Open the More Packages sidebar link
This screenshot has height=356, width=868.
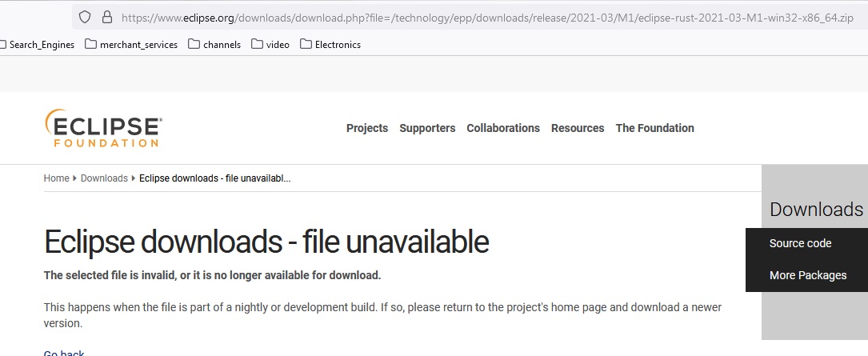coord(808,275)
